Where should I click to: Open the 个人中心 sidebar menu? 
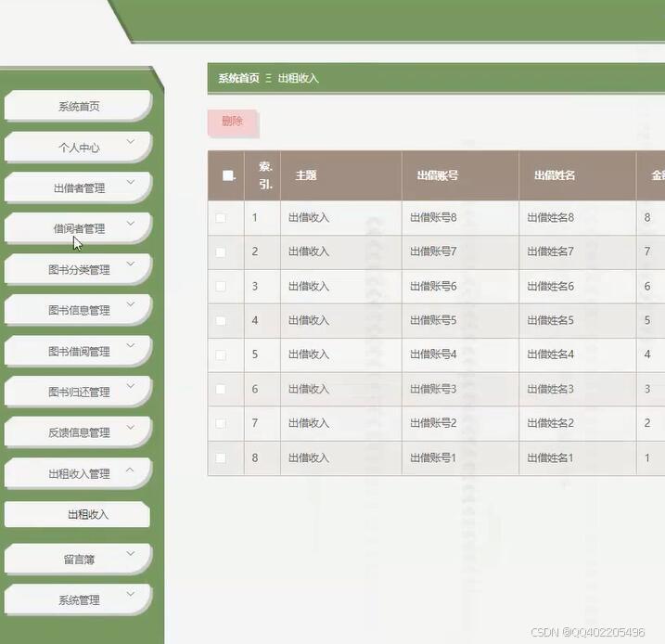click(78, 148)
